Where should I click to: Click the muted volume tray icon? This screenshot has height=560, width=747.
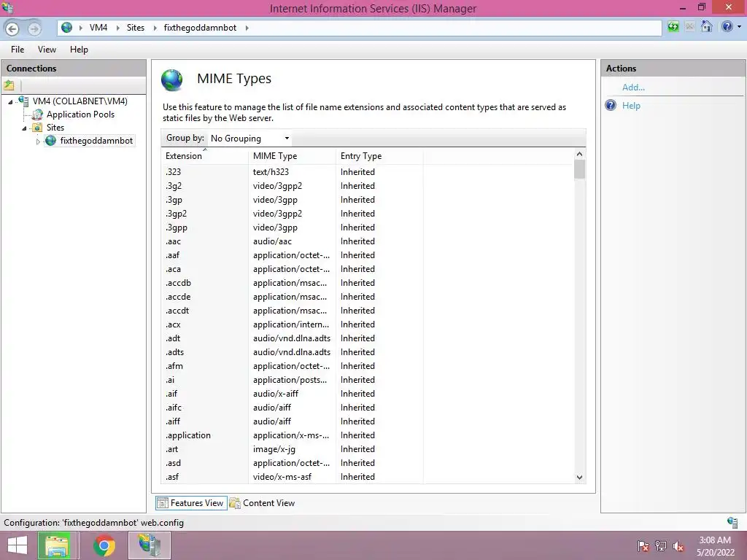pos(678,546)
